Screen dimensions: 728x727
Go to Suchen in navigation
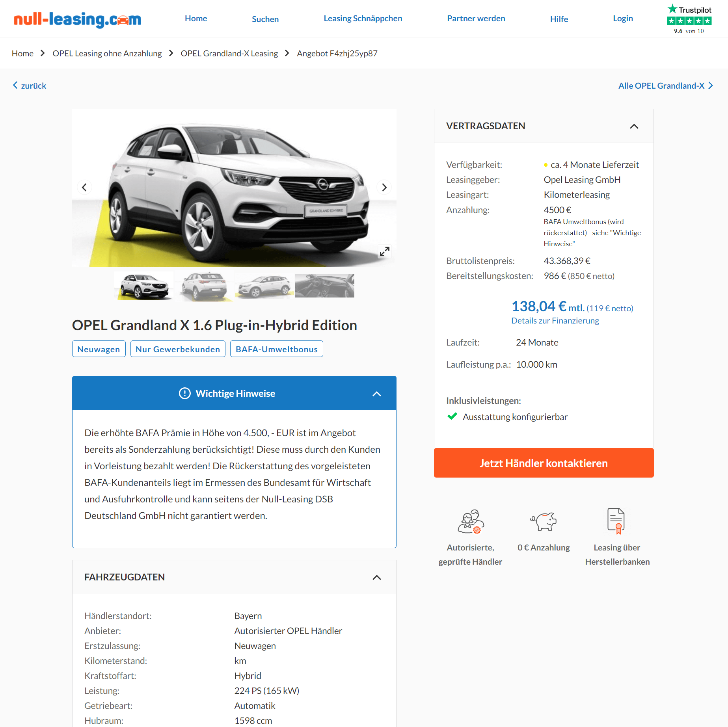pyautogui.click(x=265, y=19)
